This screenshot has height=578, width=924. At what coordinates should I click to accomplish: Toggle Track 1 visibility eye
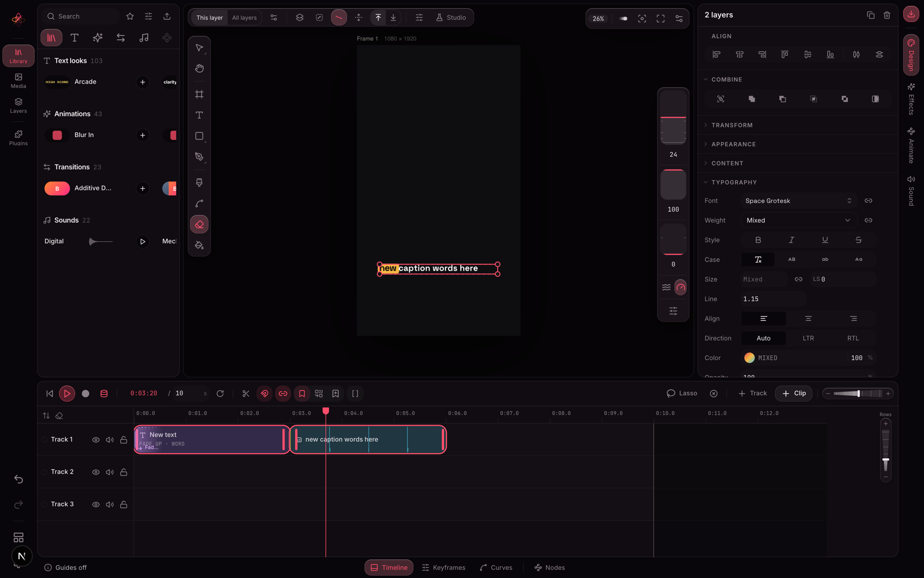point(96,440)
